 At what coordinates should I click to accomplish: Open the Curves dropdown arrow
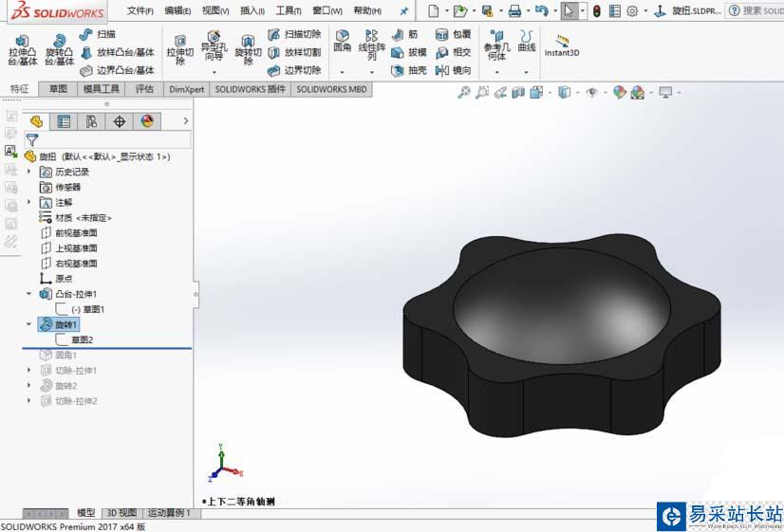527,72
